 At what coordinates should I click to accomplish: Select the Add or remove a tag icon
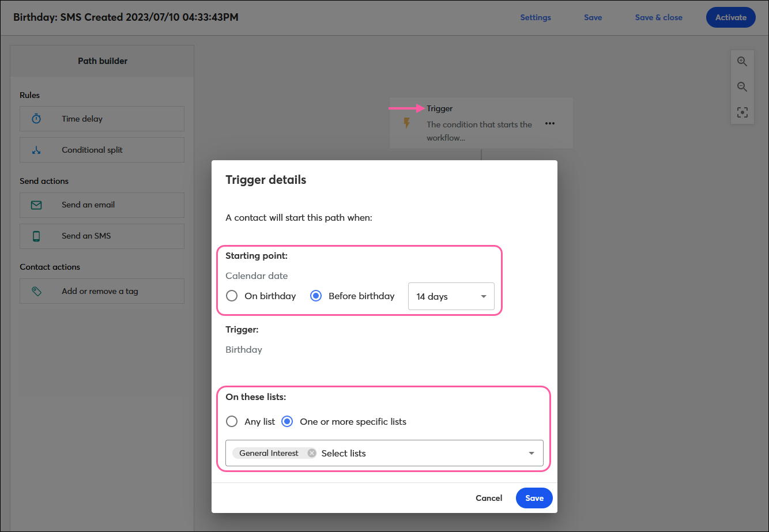coord(37,291)
